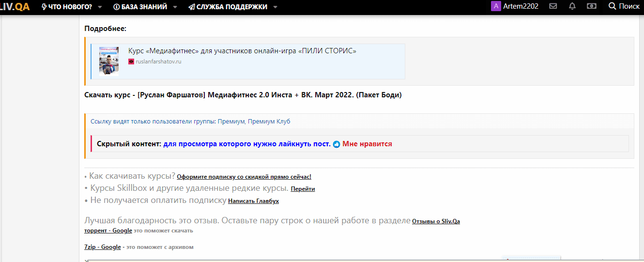644x262 pixels.
Task: Click the ruslanfarshatov.ru favicon
Action: coord(131,62)
